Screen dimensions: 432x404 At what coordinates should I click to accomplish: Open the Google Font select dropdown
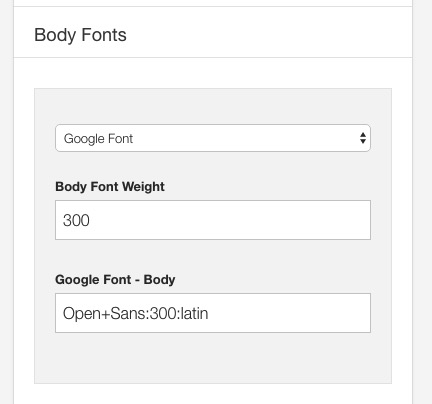click(x=213, y=138)
